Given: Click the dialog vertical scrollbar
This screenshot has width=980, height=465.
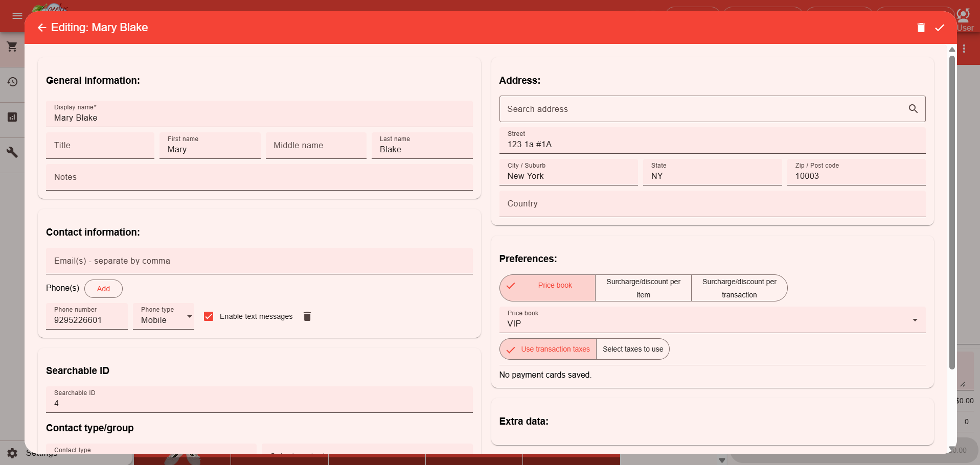Looking at the screenshot, I should click(x=952, y=212).
